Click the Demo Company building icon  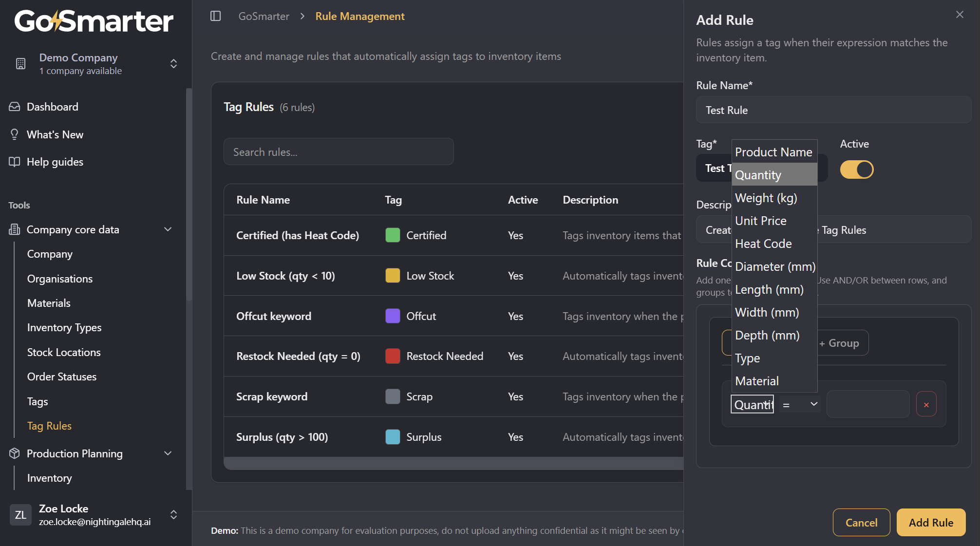[x=20, y=64]
